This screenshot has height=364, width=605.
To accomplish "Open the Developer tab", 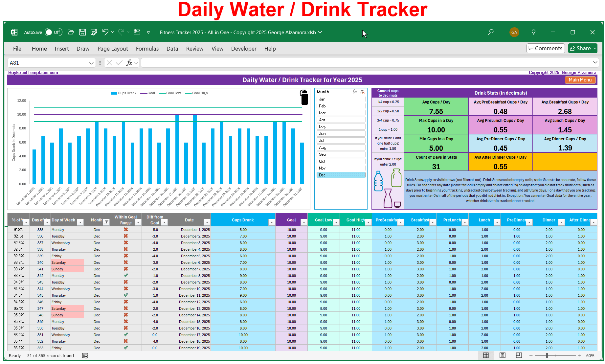I will tap(244, 48).
